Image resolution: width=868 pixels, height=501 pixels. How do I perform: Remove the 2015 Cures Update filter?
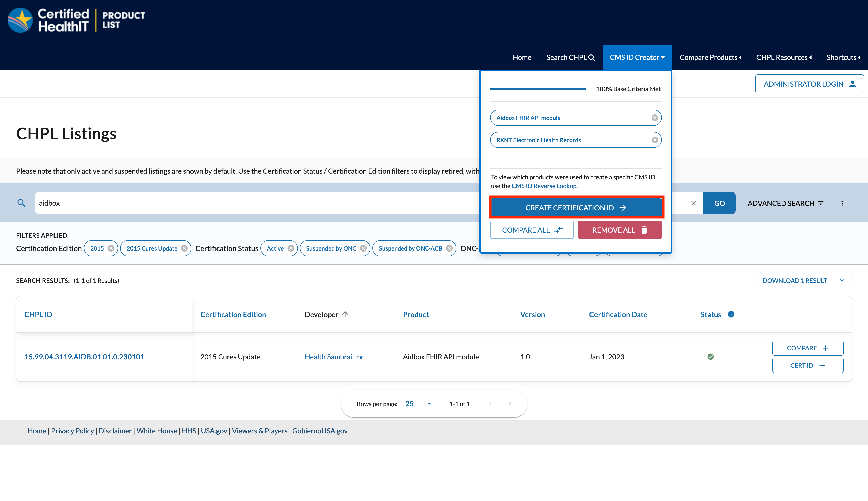(x=185, y=248)
